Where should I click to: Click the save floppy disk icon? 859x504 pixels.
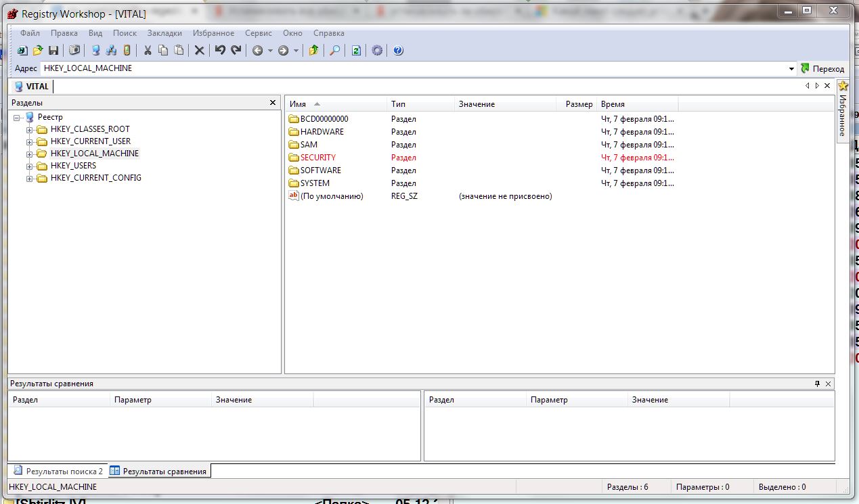click(53, 50)
